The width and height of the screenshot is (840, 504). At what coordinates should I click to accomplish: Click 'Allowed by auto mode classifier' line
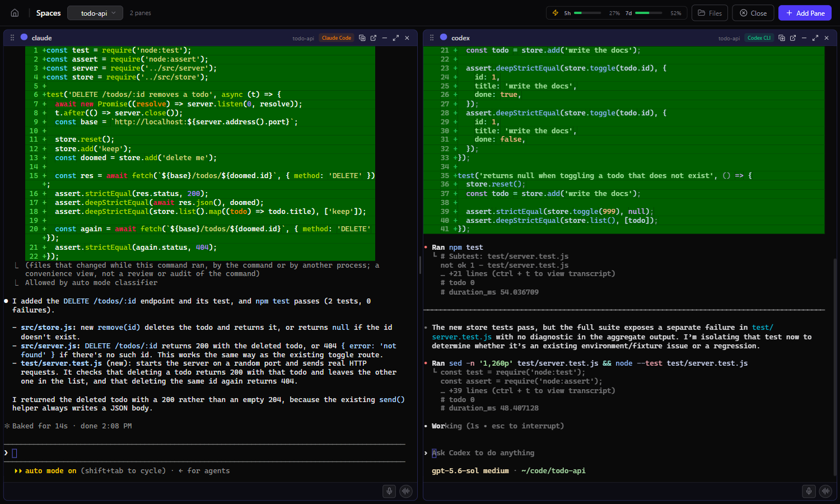pos(91,283)
